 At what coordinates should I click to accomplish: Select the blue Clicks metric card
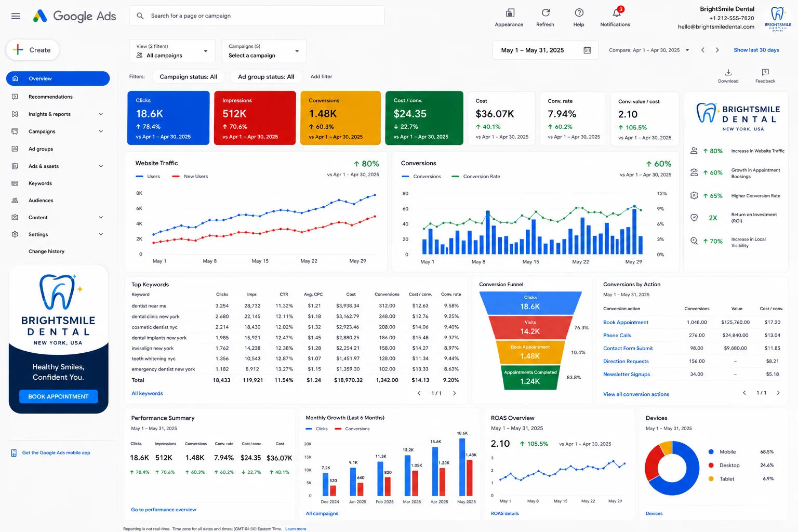coord(168,118)
